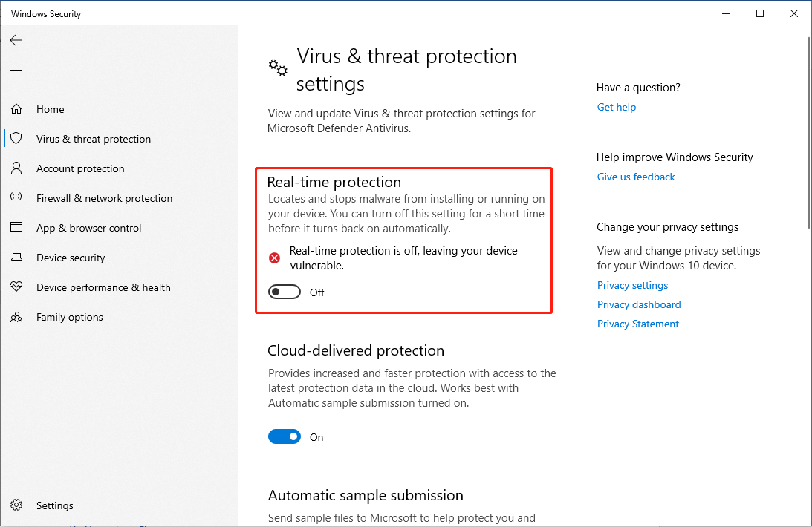Select the Virus & threat protection shield icon
This screenshot has width=812, height=527.
point(16,138)
